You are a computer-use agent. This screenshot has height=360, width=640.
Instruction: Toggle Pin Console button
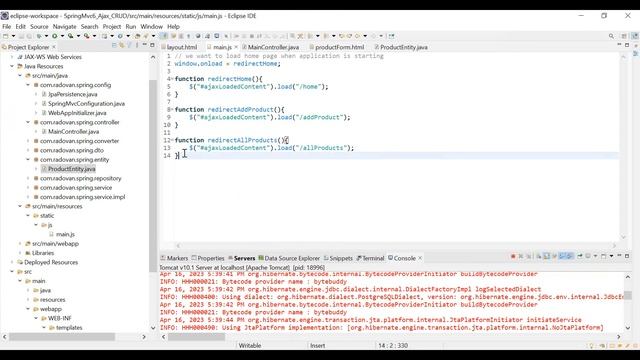pyautogui.click(x=580, y=256)
